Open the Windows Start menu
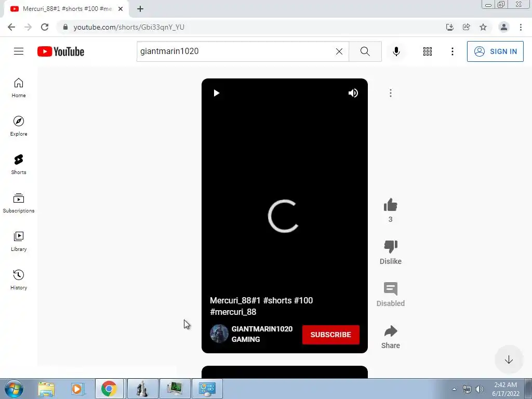 pos(14,389)
